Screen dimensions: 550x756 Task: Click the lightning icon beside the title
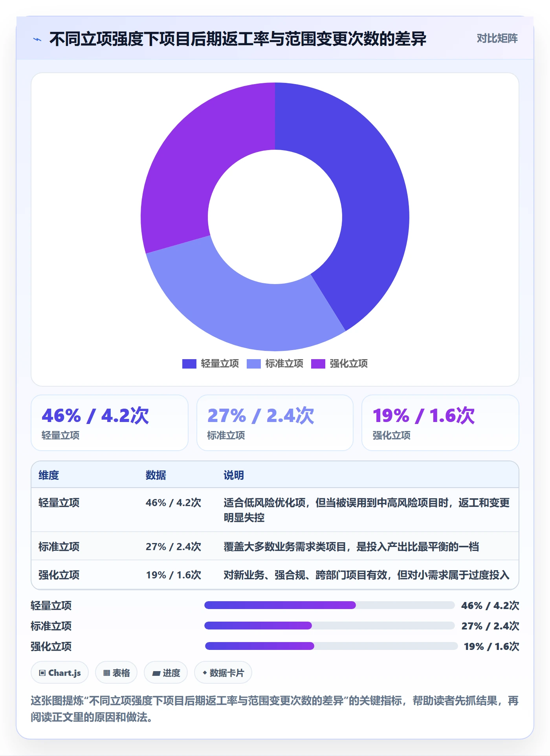[37, 39]
